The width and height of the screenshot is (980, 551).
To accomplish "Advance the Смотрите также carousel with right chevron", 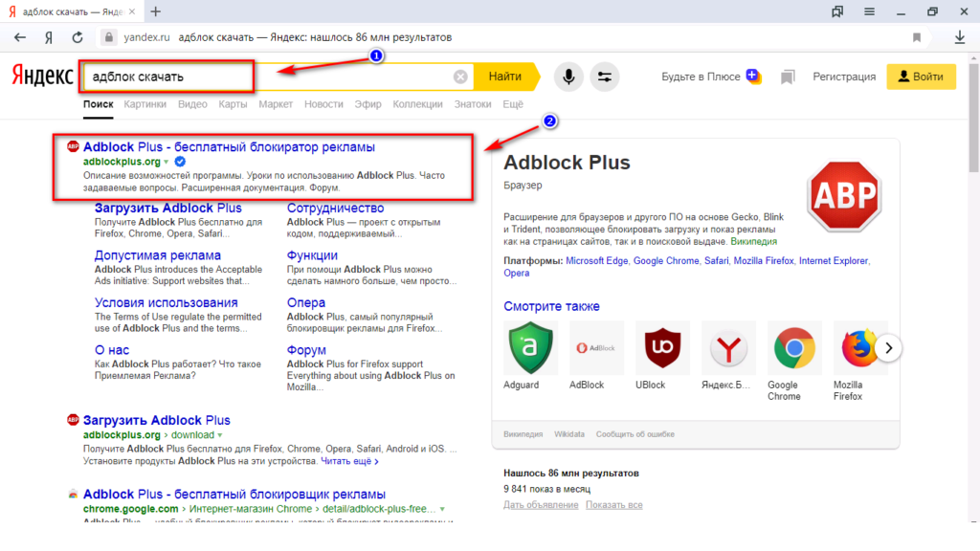I will pos(888,348).
